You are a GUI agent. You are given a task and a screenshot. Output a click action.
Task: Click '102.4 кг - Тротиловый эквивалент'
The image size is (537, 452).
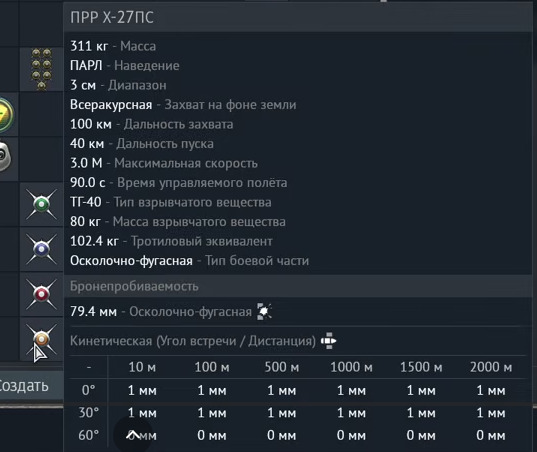click(171, 241)
